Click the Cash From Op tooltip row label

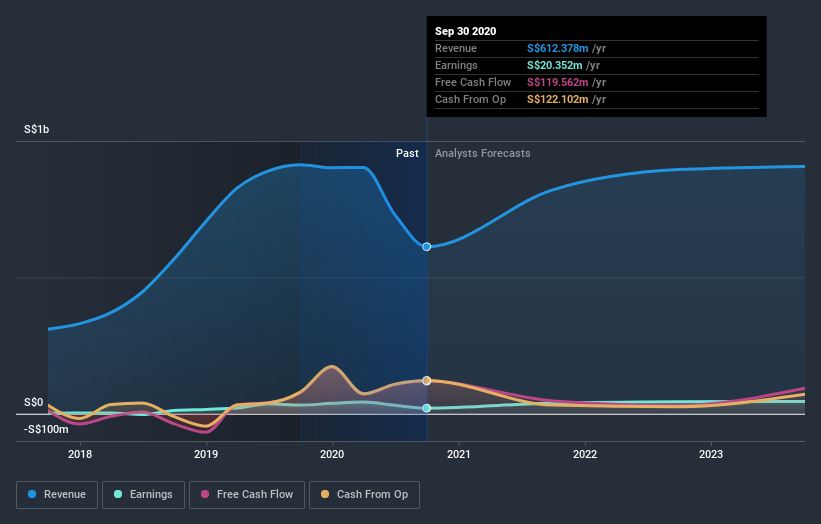coord(470,99)
